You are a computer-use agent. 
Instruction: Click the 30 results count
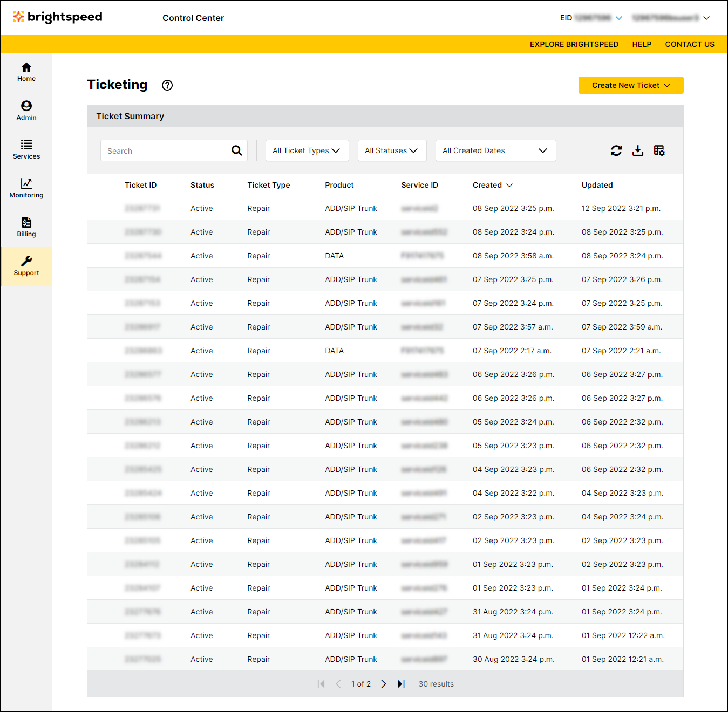436,684
